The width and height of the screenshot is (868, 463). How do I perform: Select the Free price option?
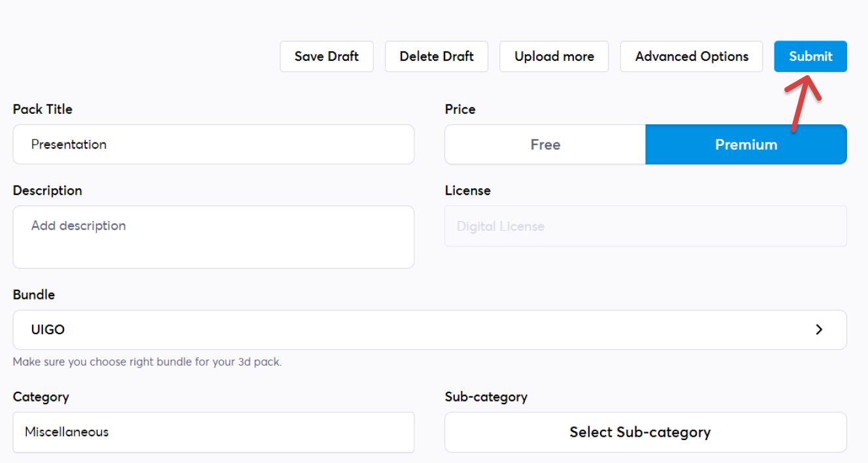point(545,145)
